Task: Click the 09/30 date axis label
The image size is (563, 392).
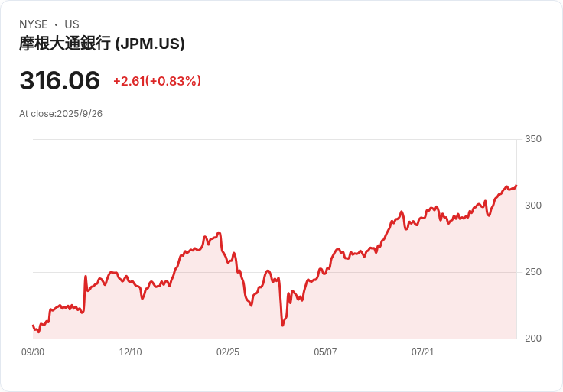Action: pyautogui.click(x=33, y=352)
